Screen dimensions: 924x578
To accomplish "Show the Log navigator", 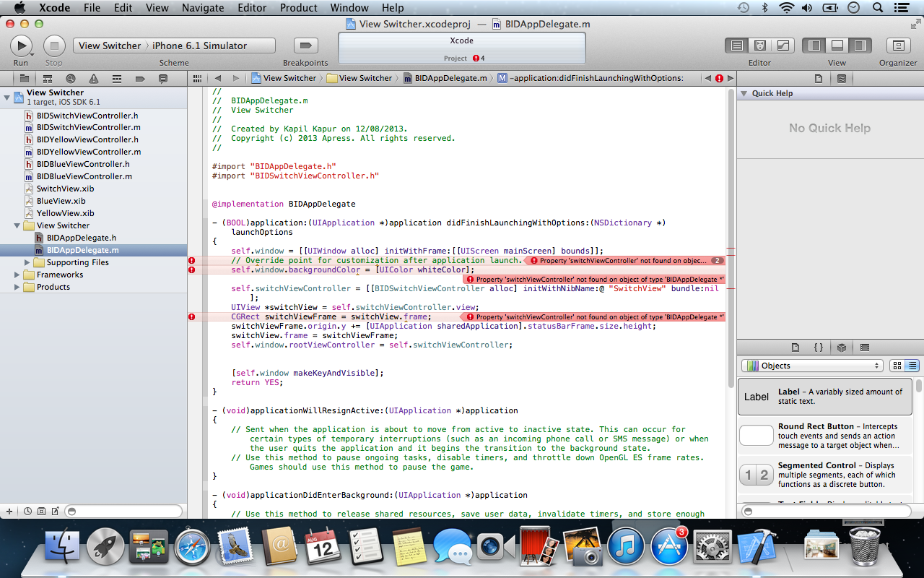I will coord(163,78).
